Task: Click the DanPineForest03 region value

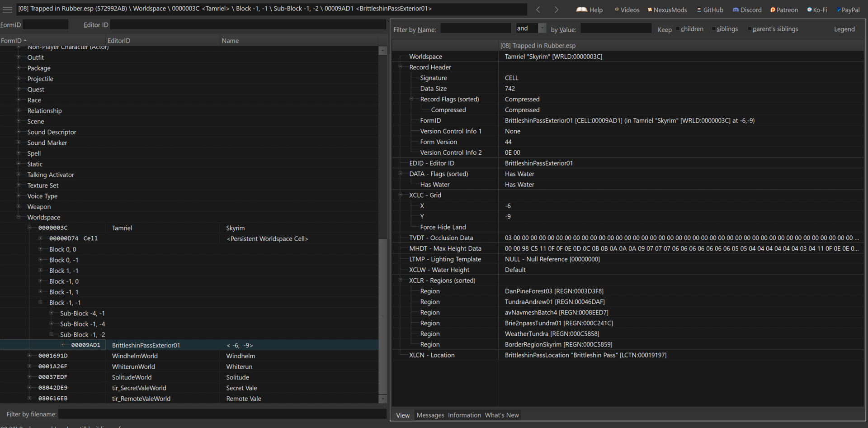Action: (554, 291)
